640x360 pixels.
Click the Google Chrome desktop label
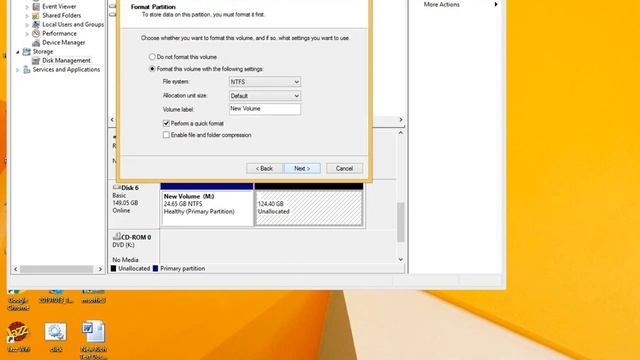[x=18, y=304]
